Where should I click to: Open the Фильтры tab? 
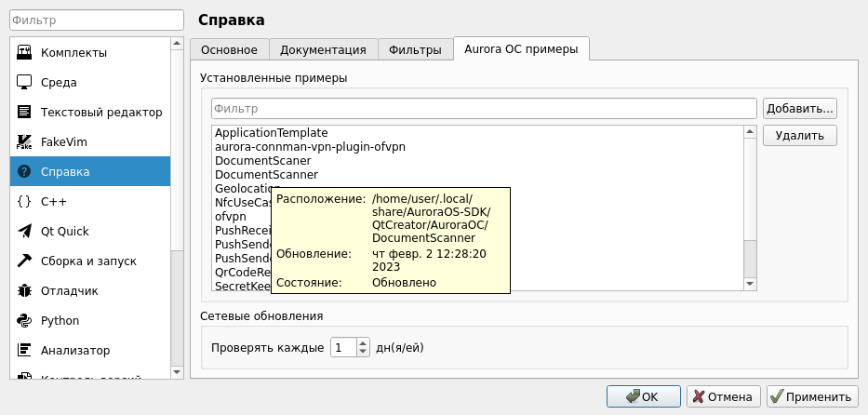point(415,50)
